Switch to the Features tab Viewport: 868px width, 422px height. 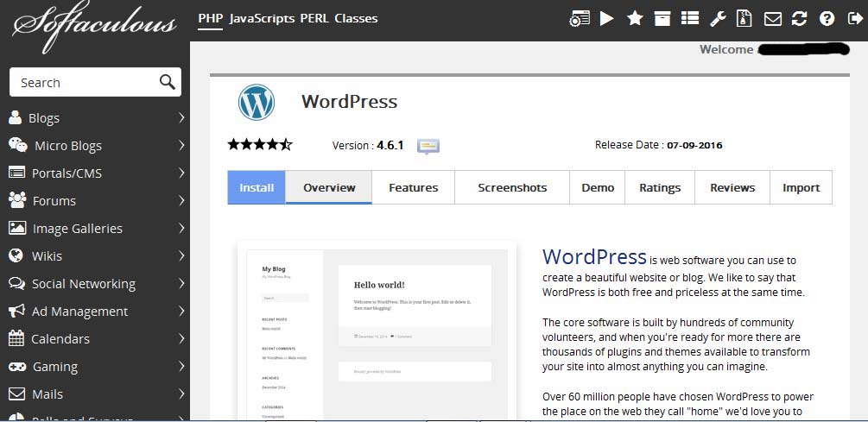(x=413, y=187)
